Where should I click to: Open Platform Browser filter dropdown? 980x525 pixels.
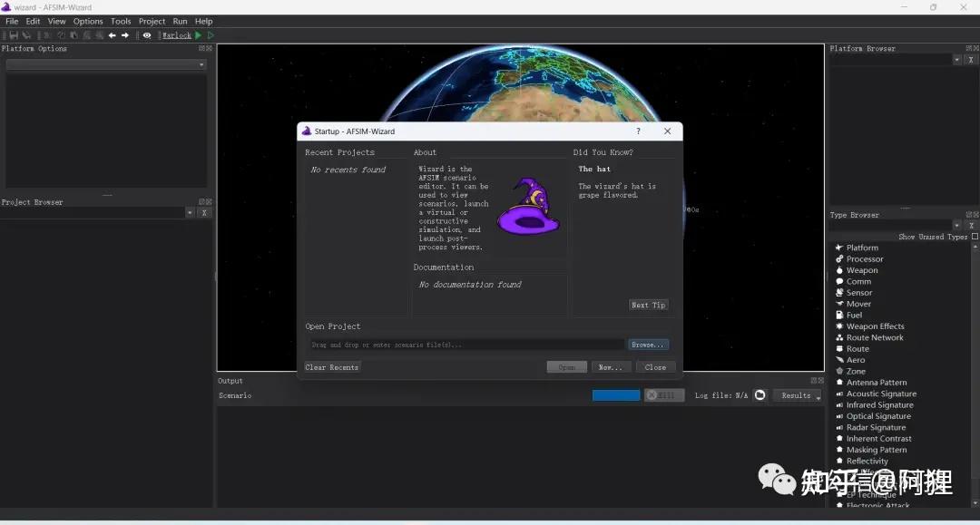pyautogui.click(x=957, y=59)
